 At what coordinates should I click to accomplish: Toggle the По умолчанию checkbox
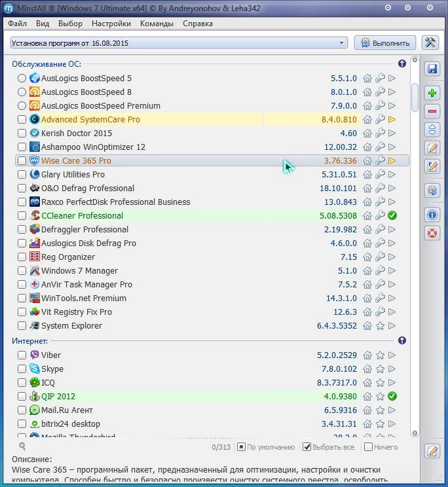(x=241, y=447)
